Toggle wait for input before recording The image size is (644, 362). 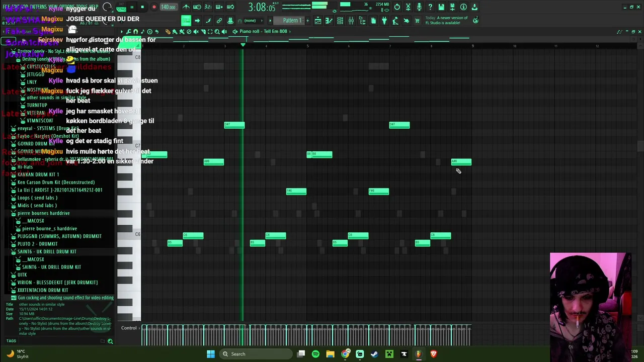click(197, 7)
